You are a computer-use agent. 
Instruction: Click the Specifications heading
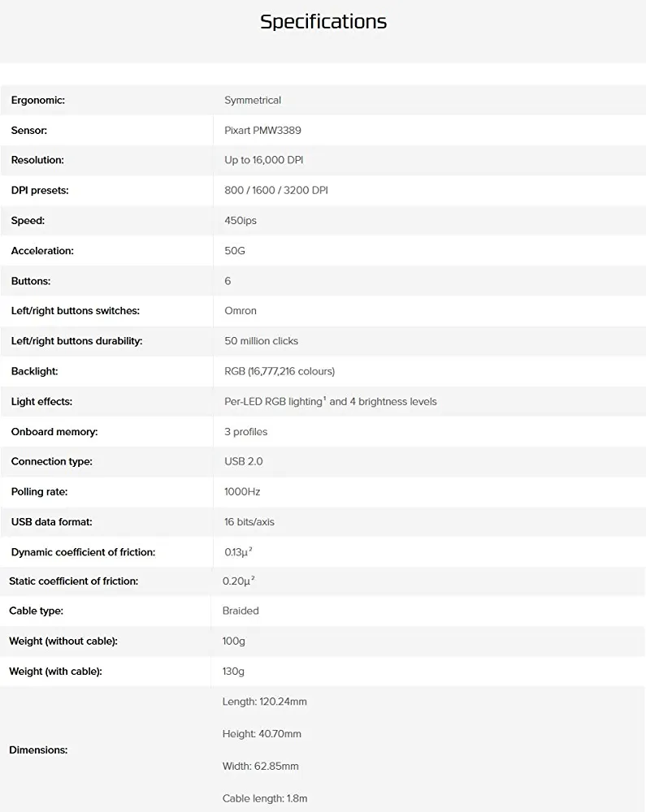pyautogui.click(x=323, y=22)
